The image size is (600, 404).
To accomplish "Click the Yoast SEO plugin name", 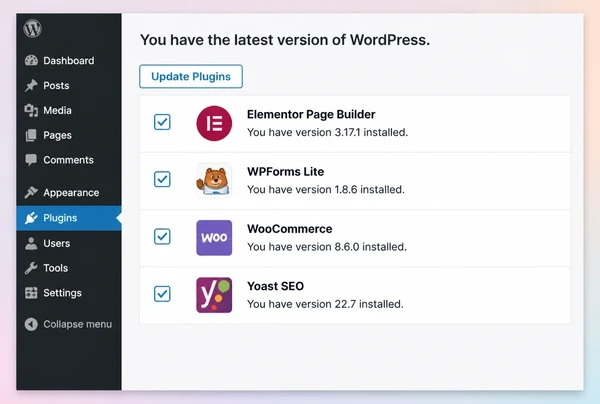I will pyautogui.click(x=276, y=286).
